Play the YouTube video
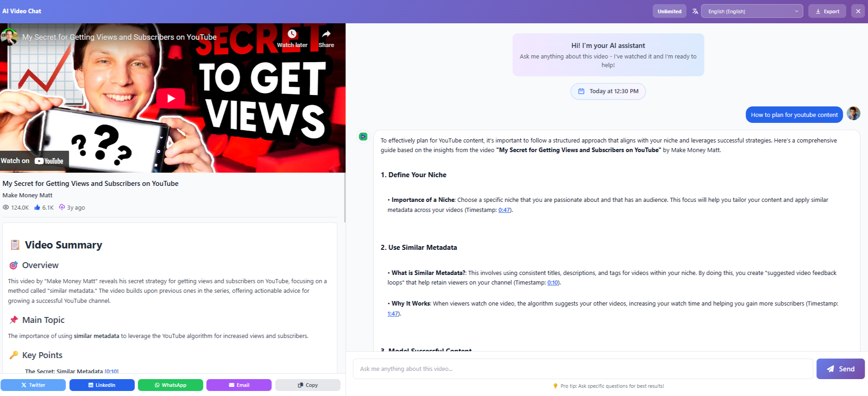The height and width of the screenshot is (396, 868). pyautogui.click(x=171, y=98)
